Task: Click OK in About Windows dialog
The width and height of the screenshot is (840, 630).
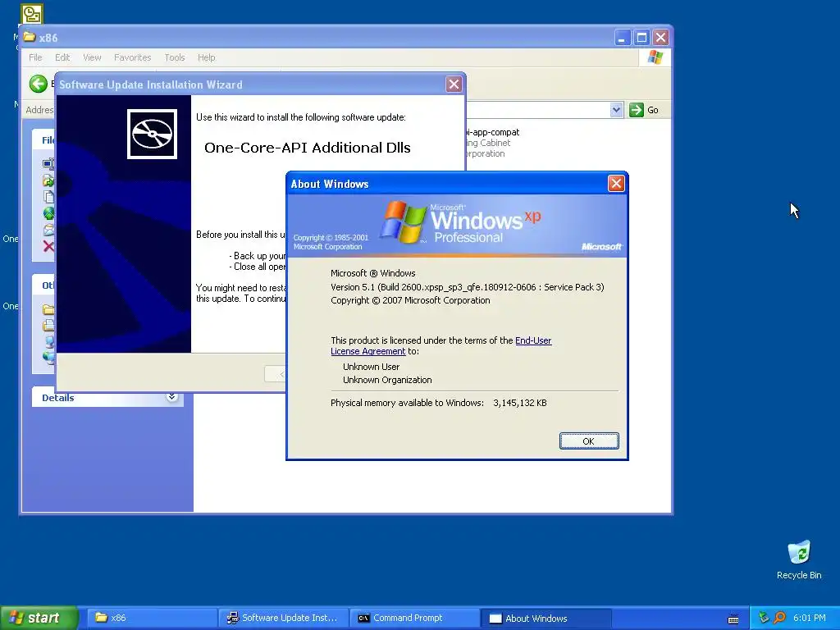Action: click(589, 441)
